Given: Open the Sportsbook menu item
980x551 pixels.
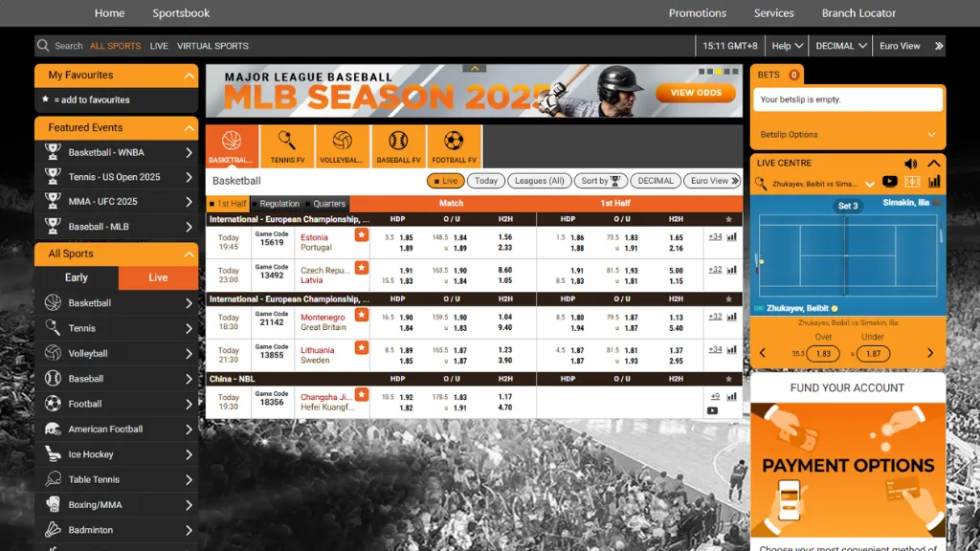Looking at the screenshot, I should pos(181,13).
